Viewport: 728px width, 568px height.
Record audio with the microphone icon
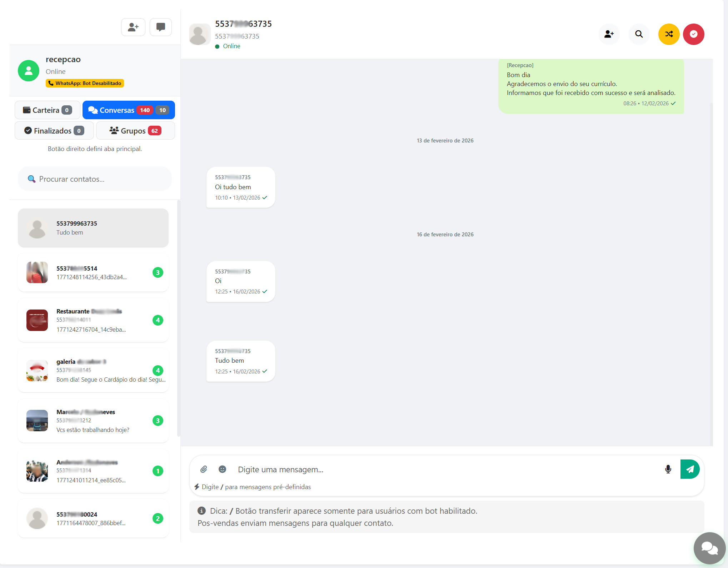(668, 469)
